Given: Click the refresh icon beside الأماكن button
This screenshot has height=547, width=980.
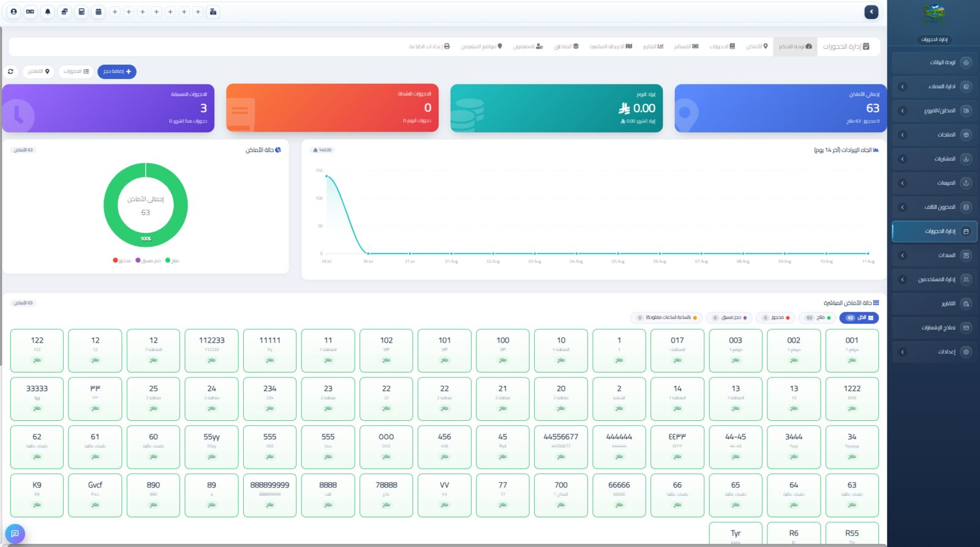Looking at the screenshot, I should tap(10, 72).
